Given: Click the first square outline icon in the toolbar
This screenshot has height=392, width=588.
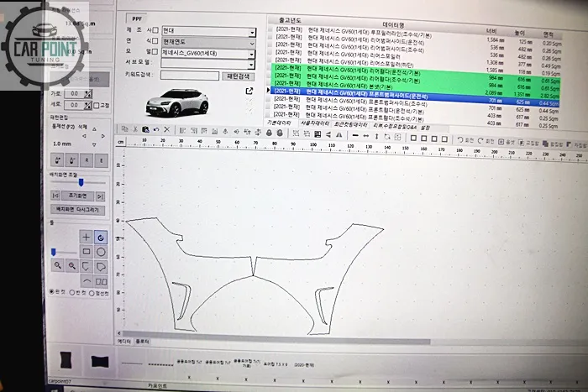Looking at the screenshot, I should click(413, 138).
